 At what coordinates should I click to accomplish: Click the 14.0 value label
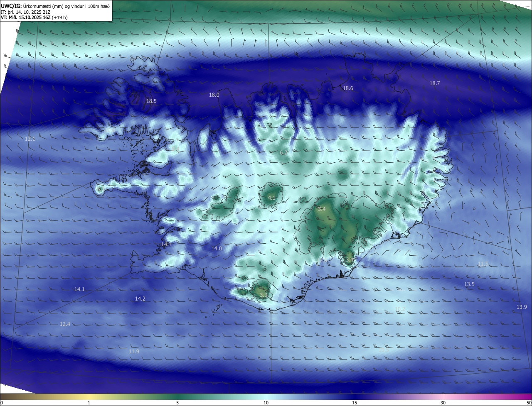217,248
